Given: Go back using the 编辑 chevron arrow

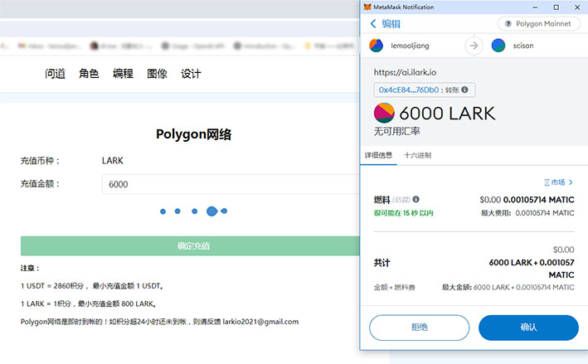Looking at the screenshot, I should click(373, 23).
